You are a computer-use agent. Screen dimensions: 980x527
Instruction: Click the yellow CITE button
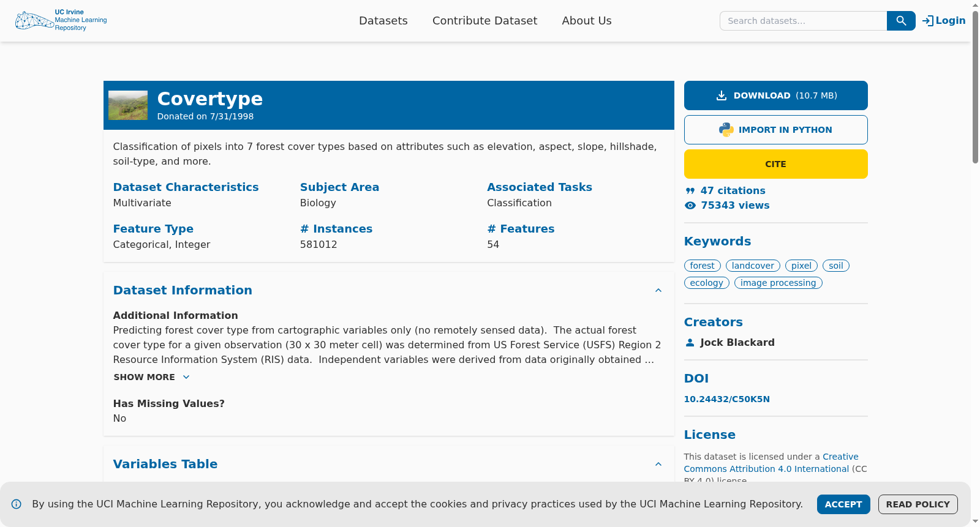(776, 164)
